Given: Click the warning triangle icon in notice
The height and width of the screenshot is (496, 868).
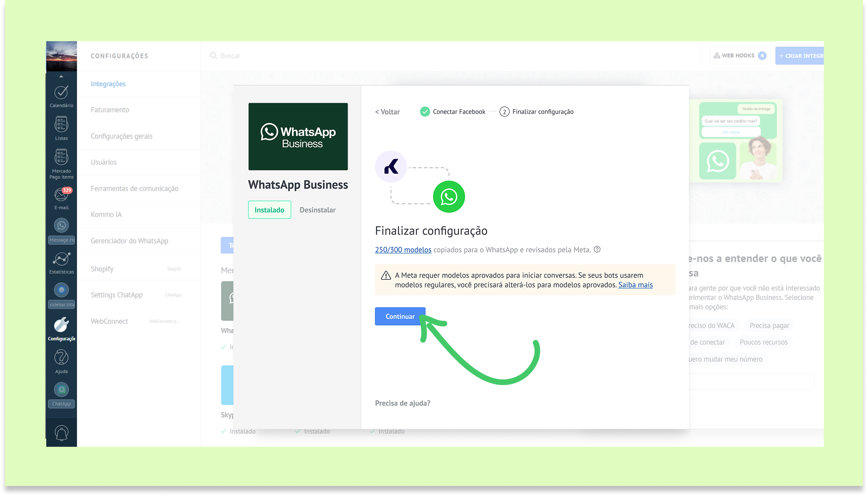Looking at the screenshot, I should pos(386,276).
